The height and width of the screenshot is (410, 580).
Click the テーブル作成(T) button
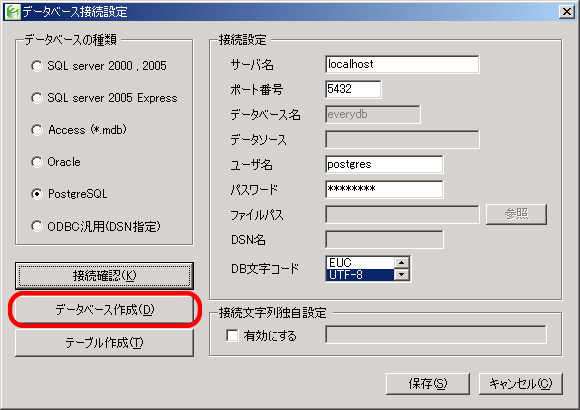click(104, 343)
